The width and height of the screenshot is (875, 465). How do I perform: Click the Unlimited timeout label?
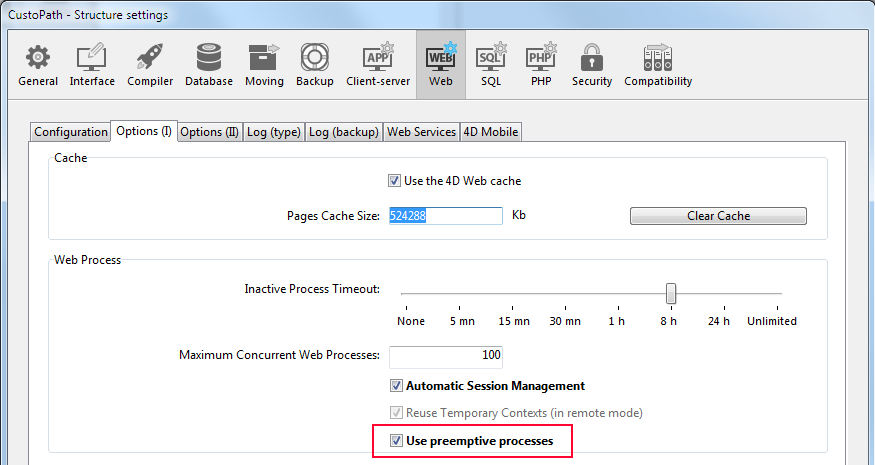[772, 321]
